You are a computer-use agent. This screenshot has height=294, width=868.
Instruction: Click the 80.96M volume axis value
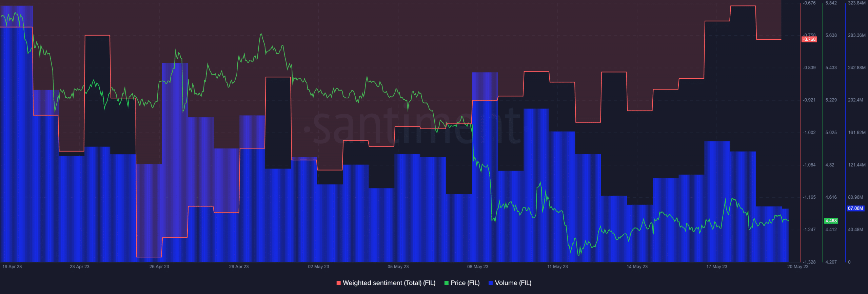click(x=855, y=197)
